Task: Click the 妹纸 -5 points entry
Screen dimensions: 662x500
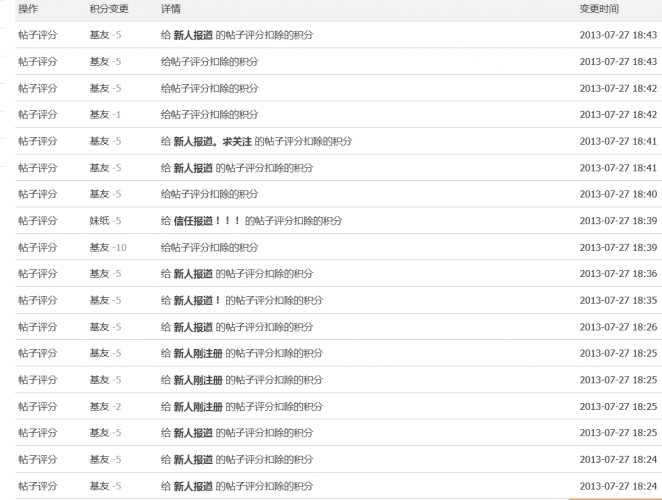Action: (105, 221)
